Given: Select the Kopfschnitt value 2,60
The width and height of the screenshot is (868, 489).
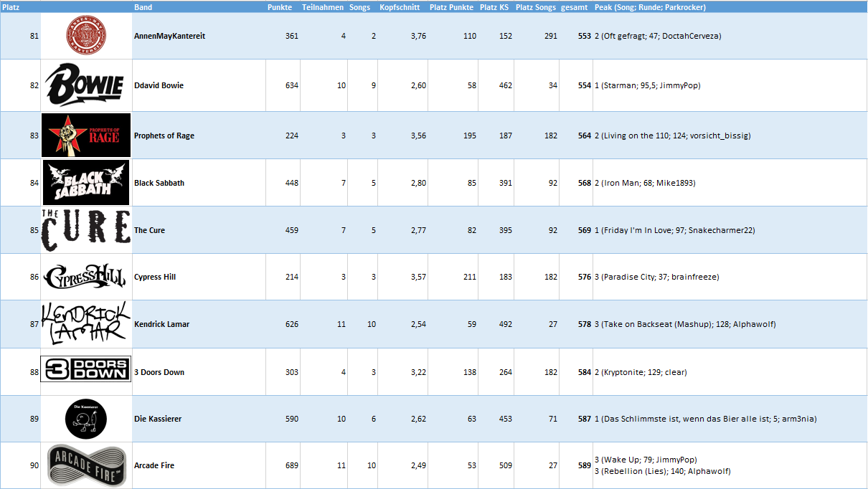Looking at the screenshot, I should point(418,85).
